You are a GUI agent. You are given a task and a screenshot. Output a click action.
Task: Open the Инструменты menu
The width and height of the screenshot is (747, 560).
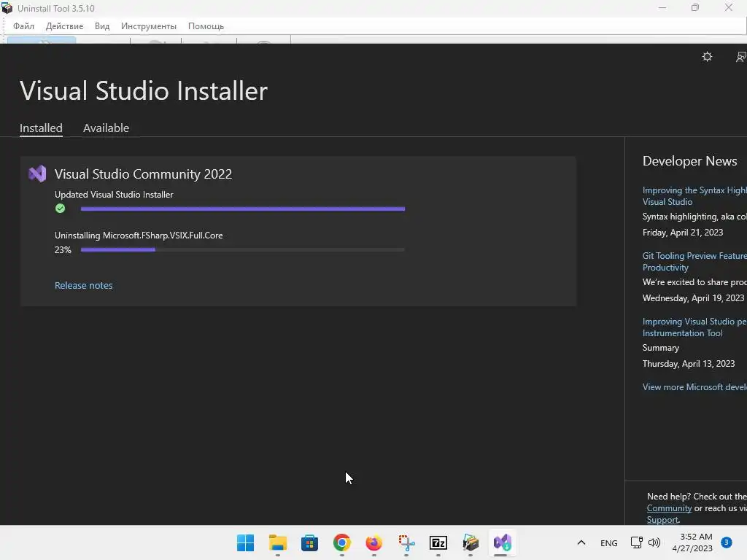point(149,26)
